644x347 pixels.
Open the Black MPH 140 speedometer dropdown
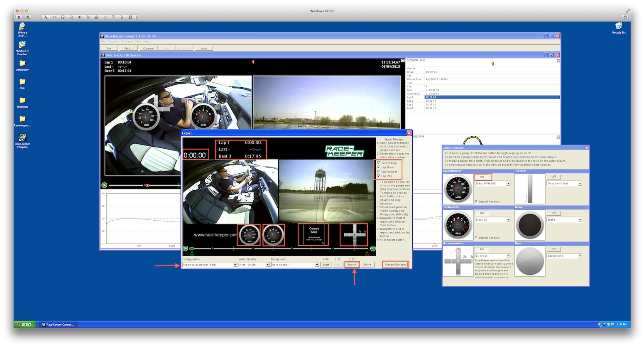(x=492, y=183)
